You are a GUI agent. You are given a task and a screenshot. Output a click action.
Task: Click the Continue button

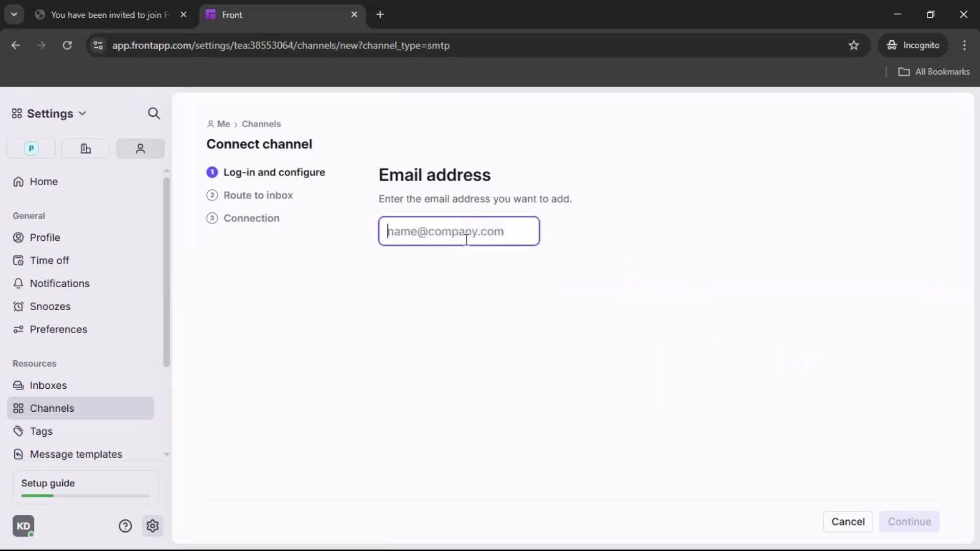point(909,521)
